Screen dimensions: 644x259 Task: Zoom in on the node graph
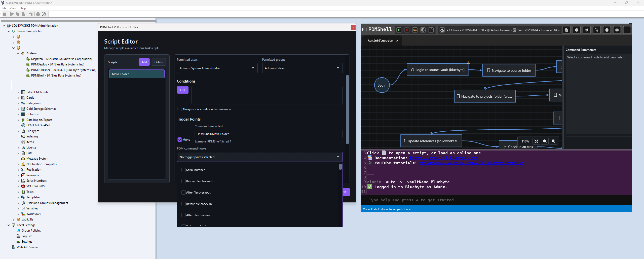point(553,141)
